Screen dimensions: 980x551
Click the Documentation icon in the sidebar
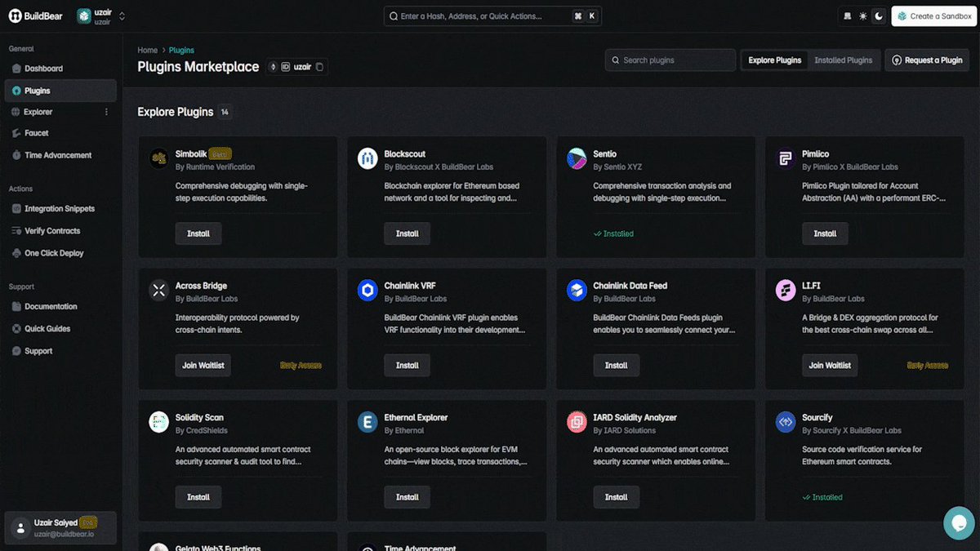pos(16,307)
